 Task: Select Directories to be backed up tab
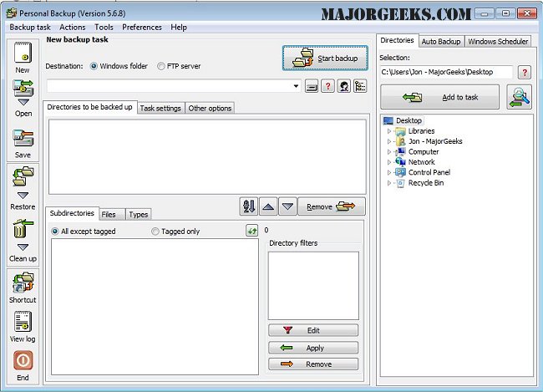[89, 107]
